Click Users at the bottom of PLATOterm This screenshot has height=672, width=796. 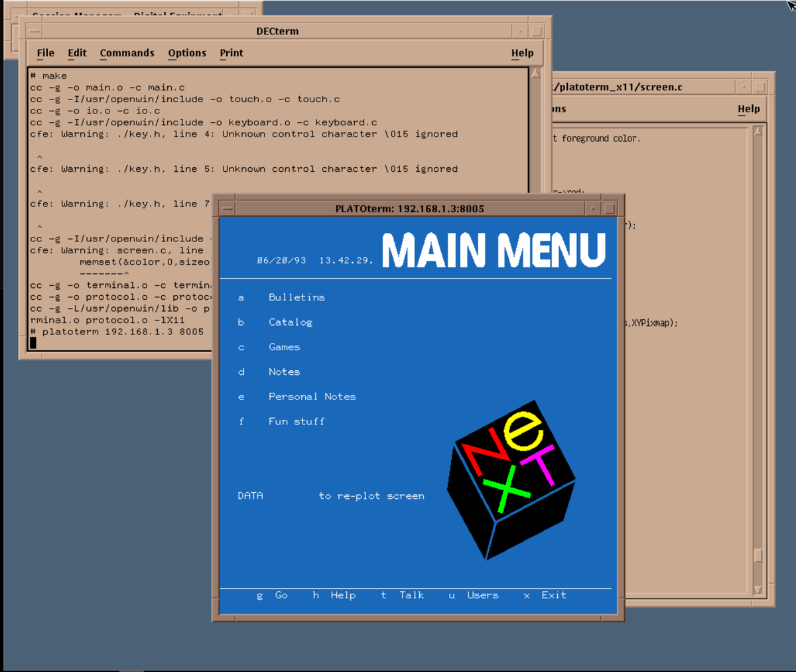click(x=482, y=595)
